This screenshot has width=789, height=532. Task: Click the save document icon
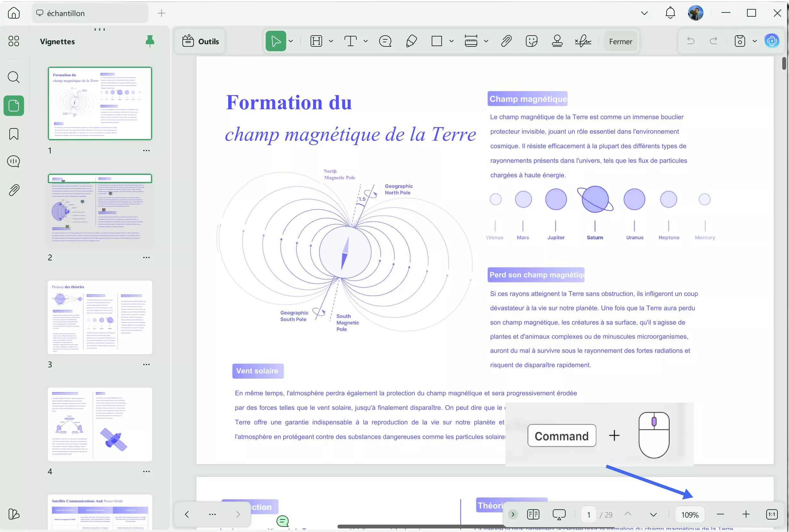(x=740, y=41)
